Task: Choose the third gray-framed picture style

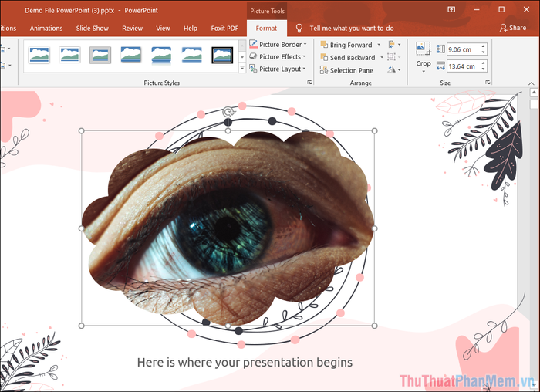Action: pos(100,55)
